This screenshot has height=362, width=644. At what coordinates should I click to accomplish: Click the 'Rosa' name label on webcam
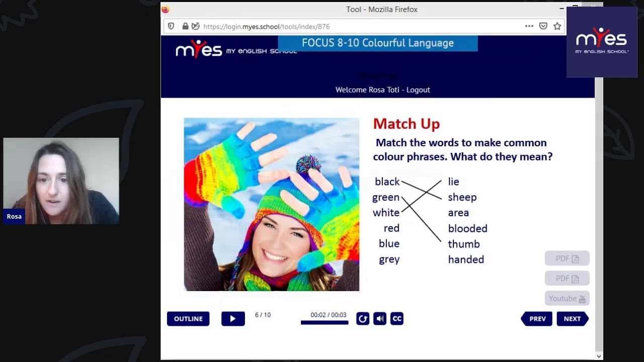(14, 216)
